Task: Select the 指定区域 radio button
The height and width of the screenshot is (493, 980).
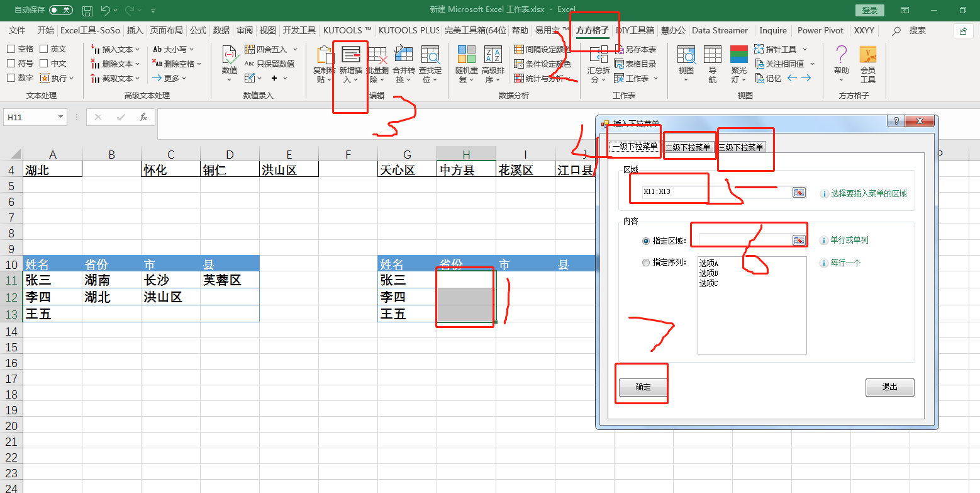Action: (645, 241)
